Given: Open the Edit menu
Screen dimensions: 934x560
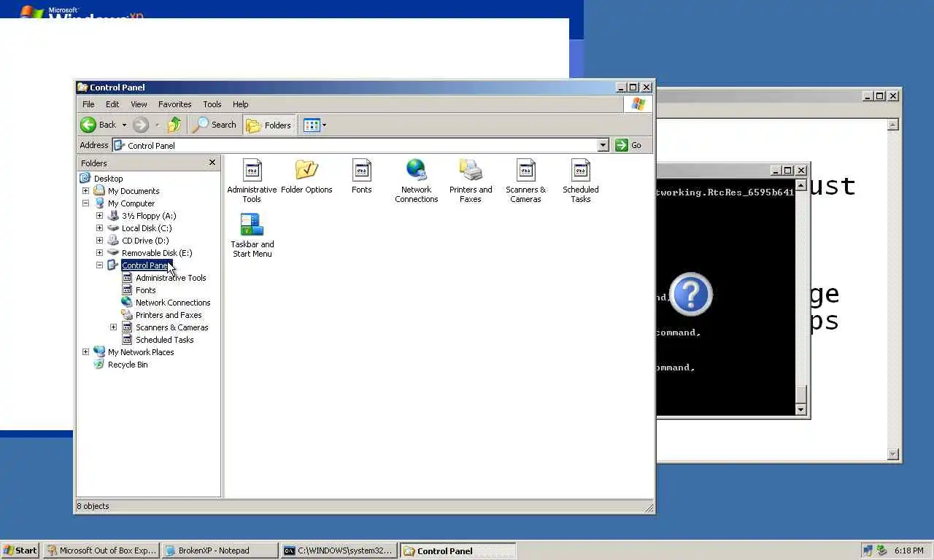Looking at the screenshot, I should [112, 104].
